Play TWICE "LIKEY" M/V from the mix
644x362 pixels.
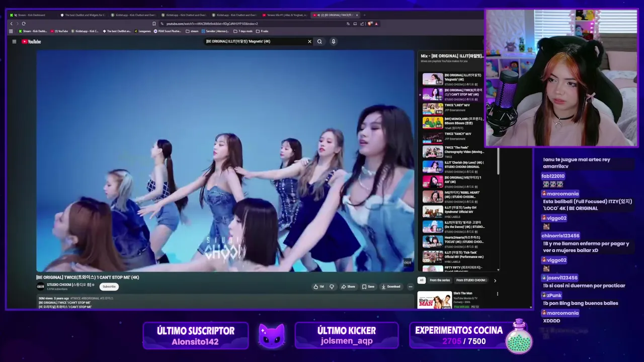pyautogui.click(x=453, y=108)
